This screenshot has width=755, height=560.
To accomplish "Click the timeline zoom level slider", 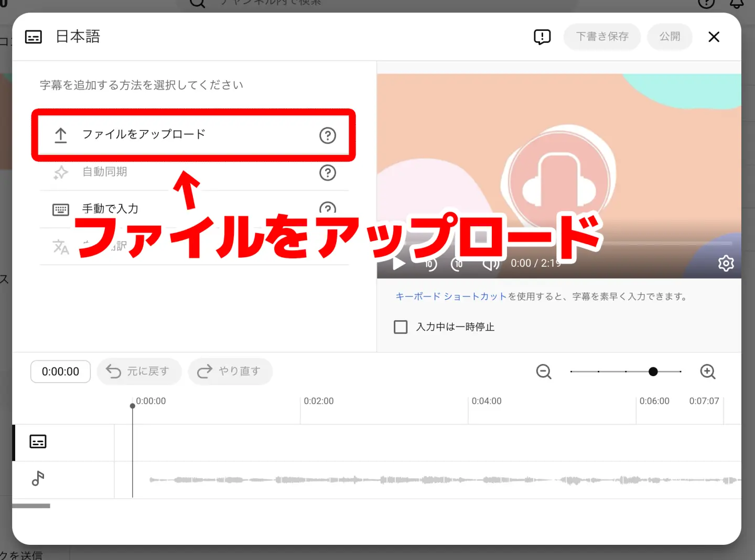I will tap(653, 371).
